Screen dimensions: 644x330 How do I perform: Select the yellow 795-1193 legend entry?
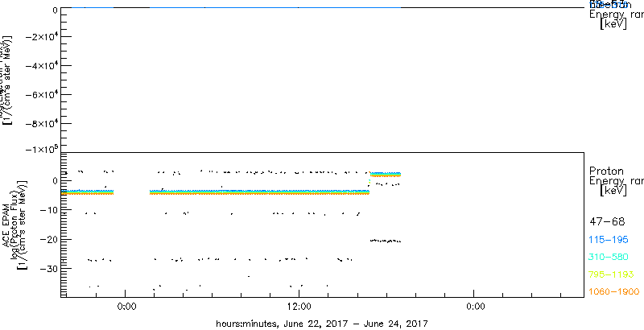(611, 274)
